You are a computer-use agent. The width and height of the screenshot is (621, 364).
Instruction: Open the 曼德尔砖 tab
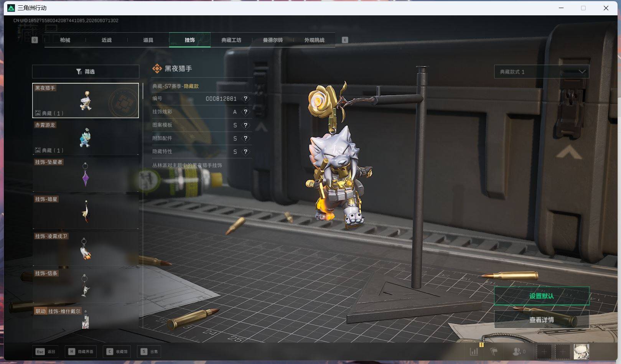[273, 40]
